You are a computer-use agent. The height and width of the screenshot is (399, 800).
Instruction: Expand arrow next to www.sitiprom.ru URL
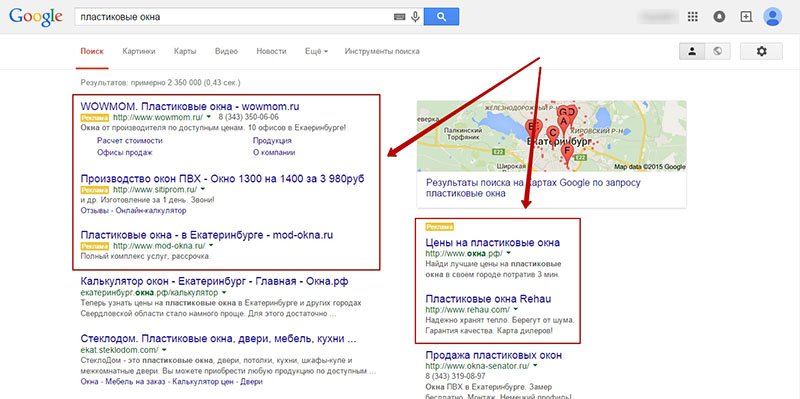click(x=204, y=190)
